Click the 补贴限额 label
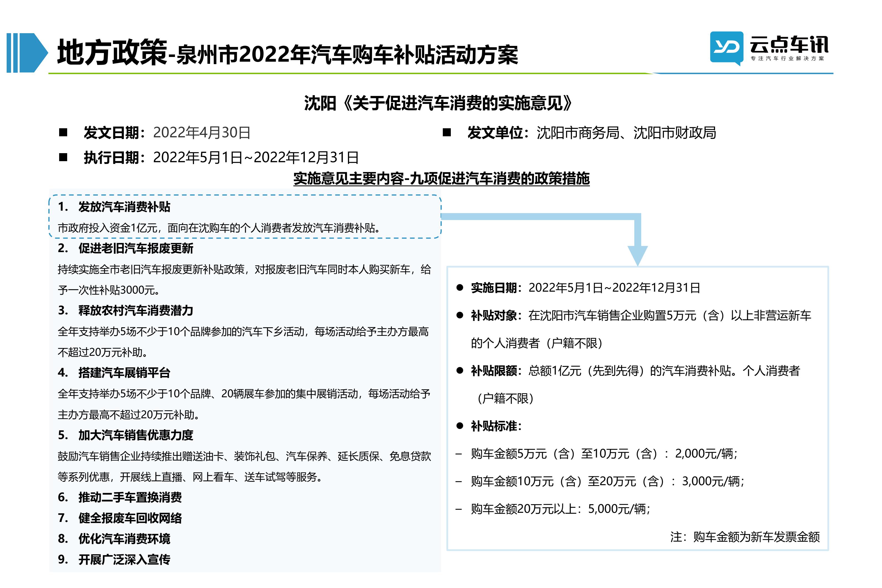The width and height of the screenshot is (882, 588). click(x=496, y=371)
